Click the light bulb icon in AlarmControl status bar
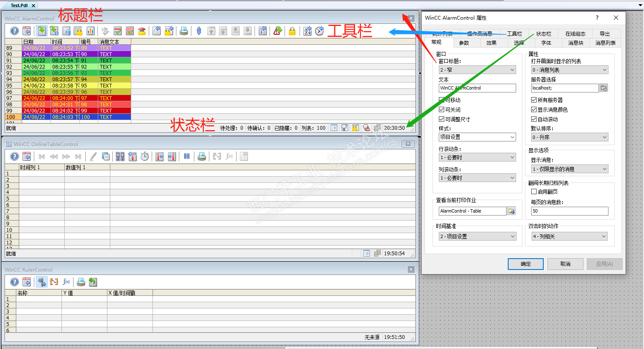Image resolution: width=644 pixels, height=349 pixels. (345, 128)
